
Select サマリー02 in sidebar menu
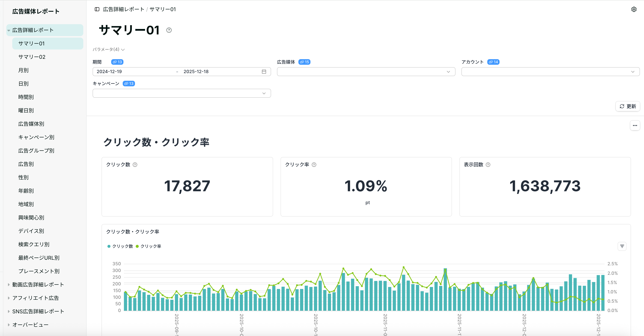coord(32,57)
